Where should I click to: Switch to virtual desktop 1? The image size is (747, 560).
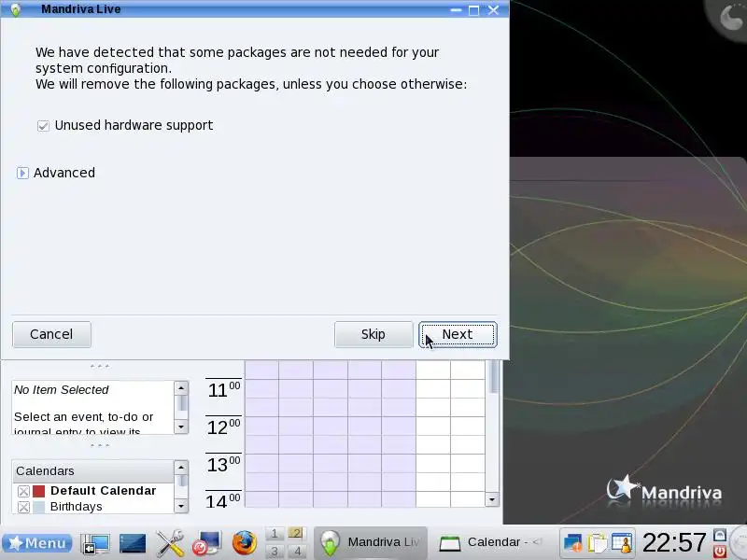(275, 534)
